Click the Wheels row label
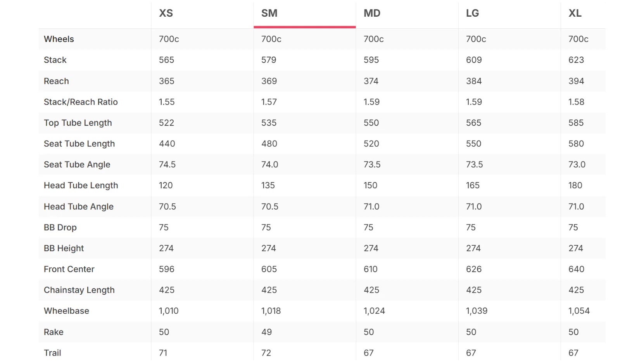This screenshot has height=363, width=644. pyautogui.click(x=59, y=39)
